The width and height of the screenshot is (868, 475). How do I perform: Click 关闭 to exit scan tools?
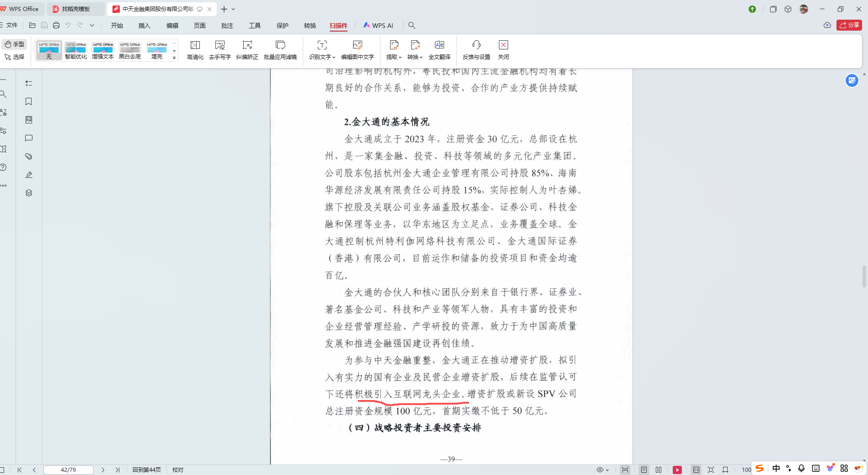coord(504,50)
